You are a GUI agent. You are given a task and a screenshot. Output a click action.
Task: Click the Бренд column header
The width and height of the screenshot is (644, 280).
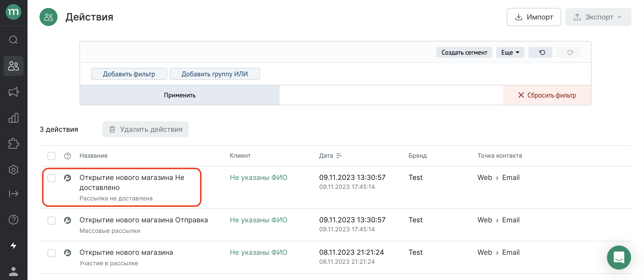click(417, 156)
